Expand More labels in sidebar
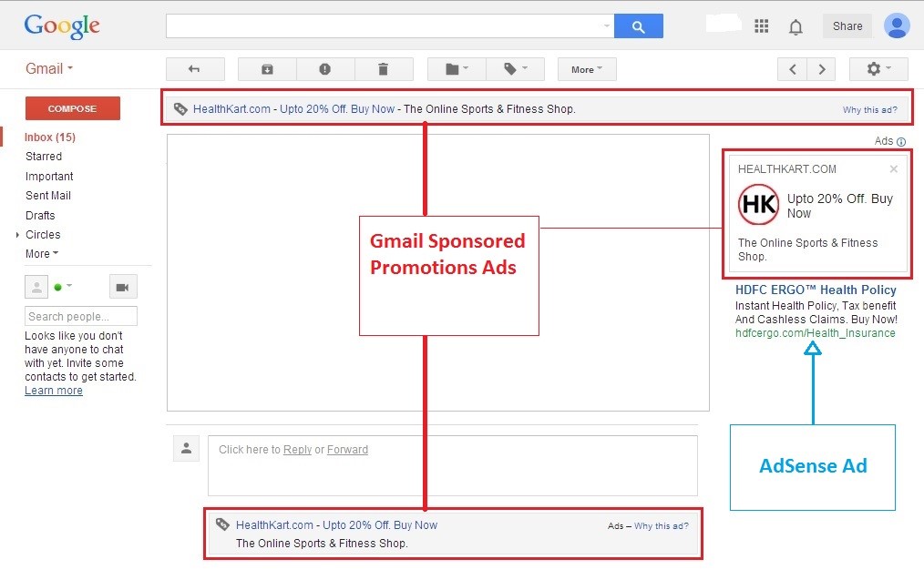 click(42, 254)
